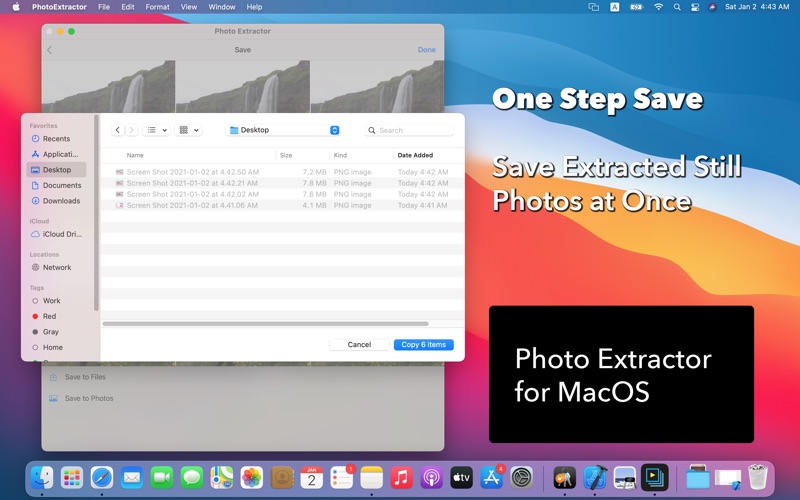Open Downloads folder in sidebar

[56, 201]
